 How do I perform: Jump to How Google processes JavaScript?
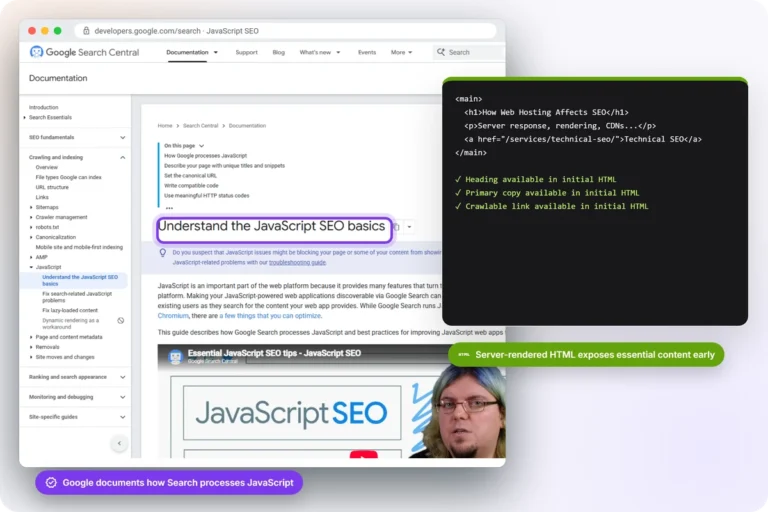[205, 155]
